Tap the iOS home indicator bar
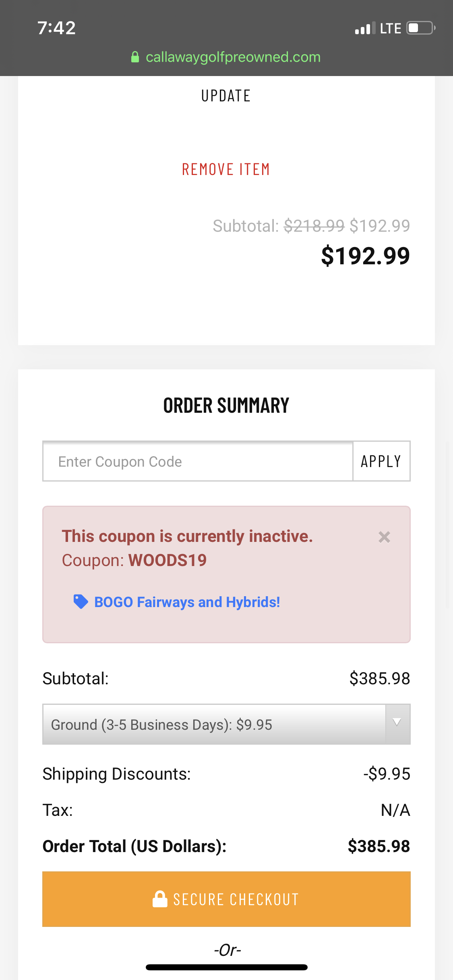The width and height of the screenshot is (453, 980). 226,967
